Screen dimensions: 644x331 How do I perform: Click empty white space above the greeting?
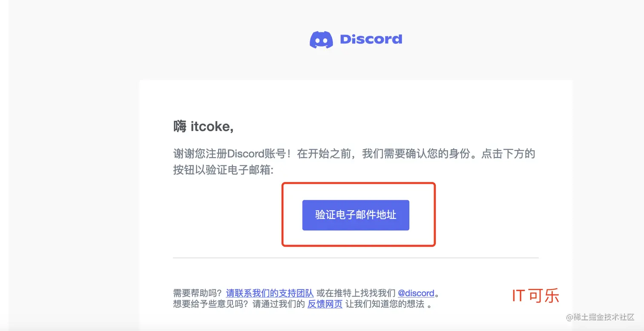pos(356,100)
